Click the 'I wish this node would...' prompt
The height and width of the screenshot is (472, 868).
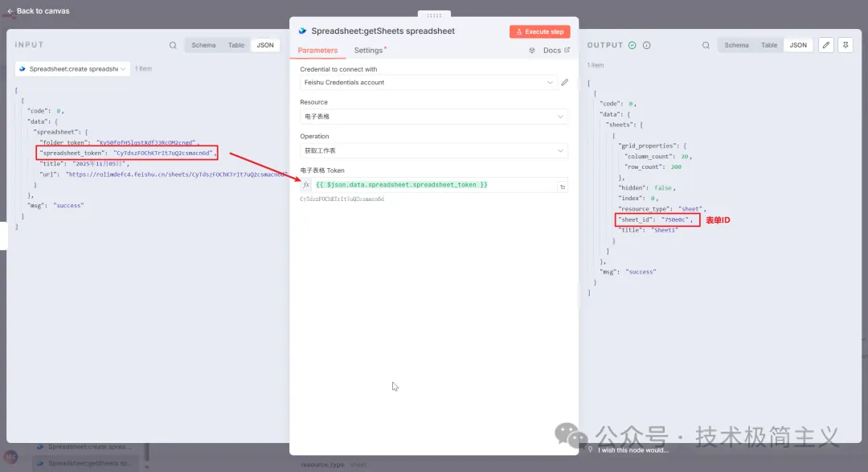633,450
